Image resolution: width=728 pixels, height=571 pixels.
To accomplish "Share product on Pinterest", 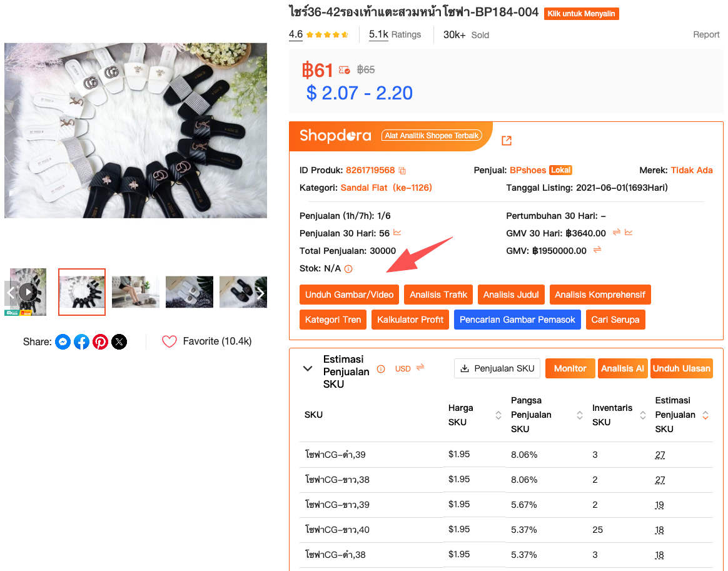I will [x=100, y=341].
